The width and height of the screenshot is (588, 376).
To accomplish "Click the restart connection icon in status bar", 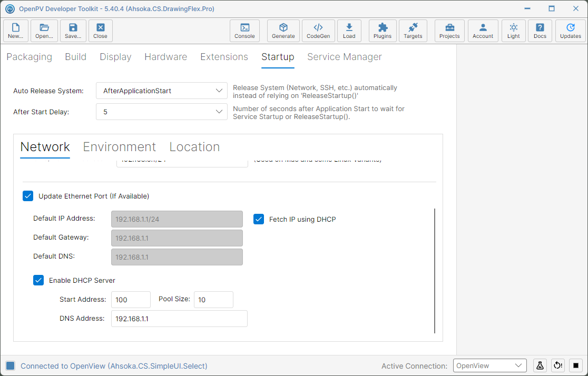I will point(558,365).
